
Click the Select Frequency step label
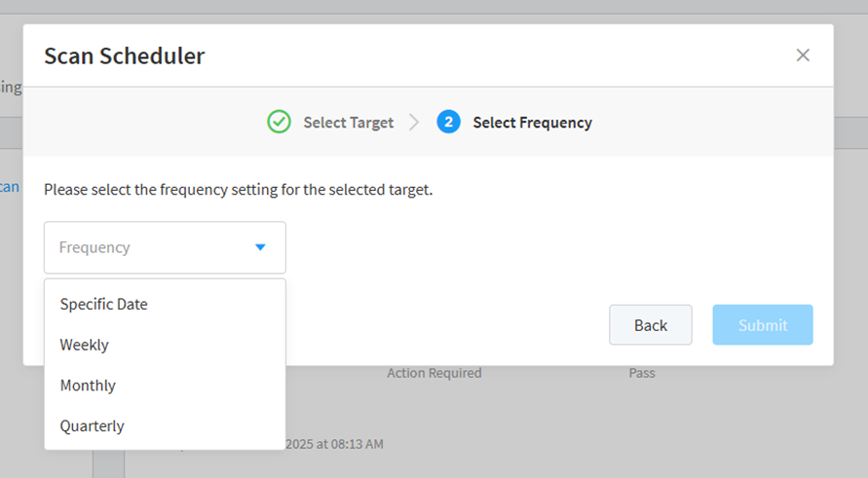point(532,123)
